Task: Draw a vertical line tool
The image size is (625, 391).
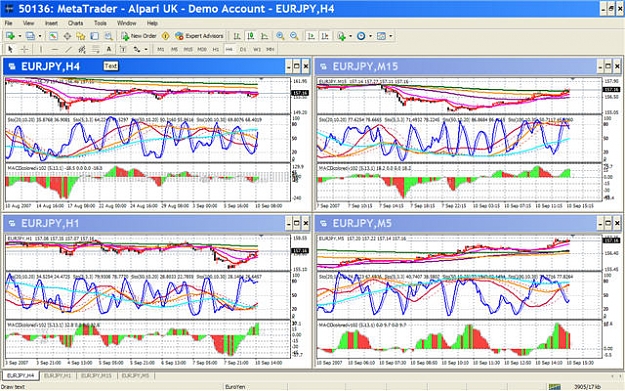Action: point(41,49)
